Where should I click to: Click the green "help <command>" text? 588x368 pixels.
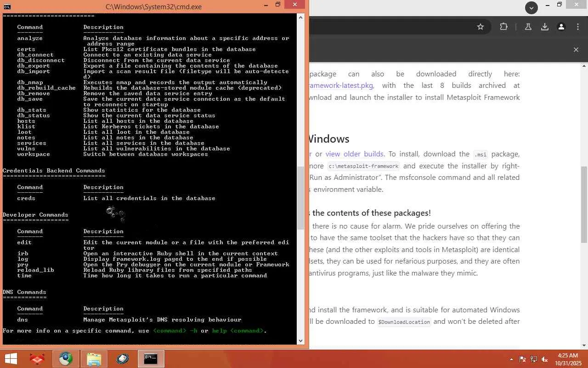237,331
